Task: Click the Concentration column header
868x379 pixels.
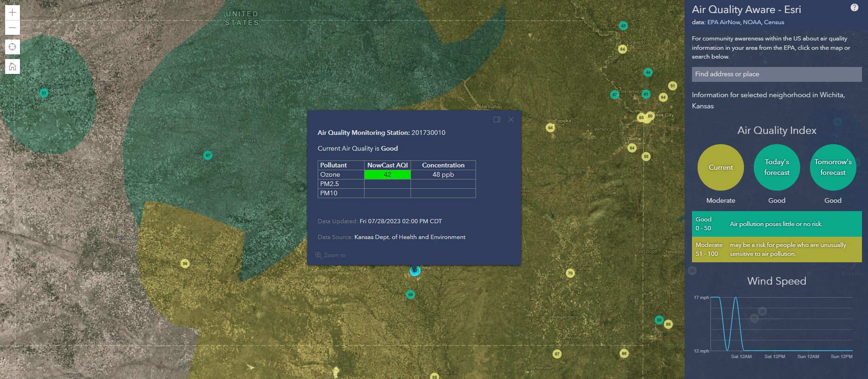Action: [443, 165]
